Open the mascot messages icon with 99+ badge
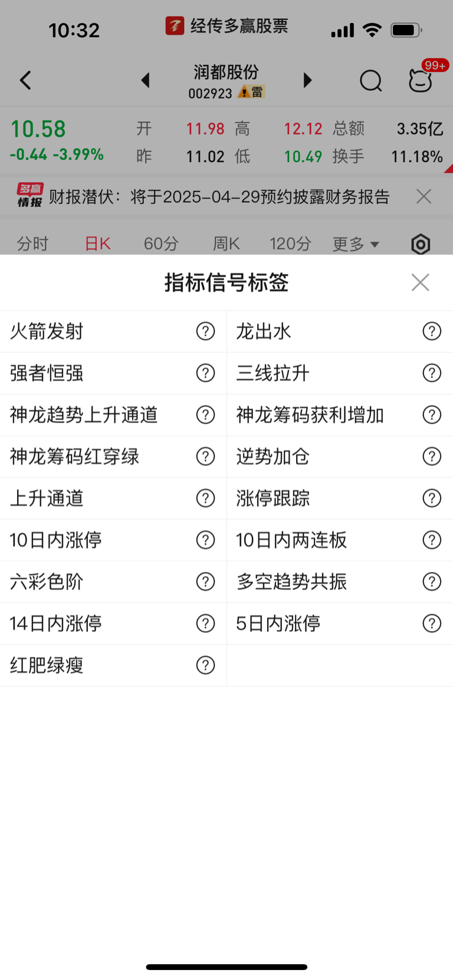 (x=421, y=80)
